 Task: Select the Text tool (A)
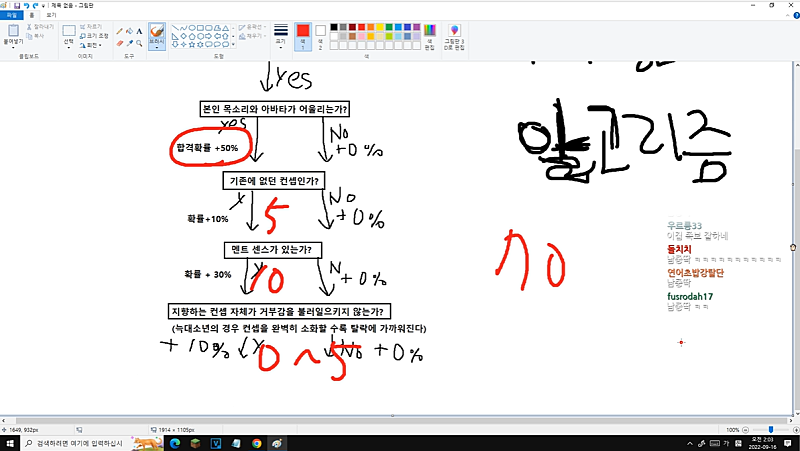pyautogui.click(x=139, y=31)
